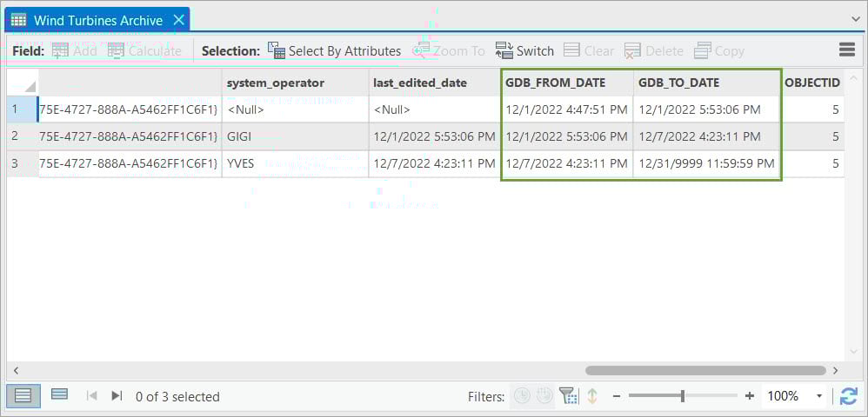Screen dimensions: 868x417
Task: Click the vertical scroll down arrow
Action: [853, 352]
